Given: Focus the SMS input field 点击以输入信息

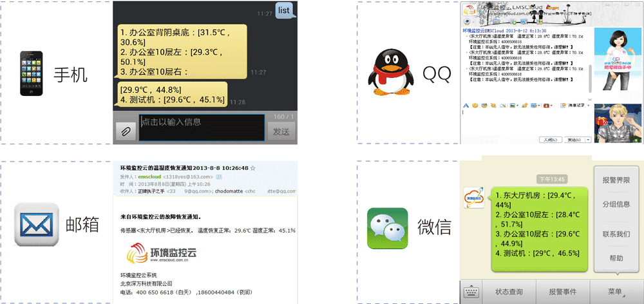Looking at the screenshot, I should 201,128.
